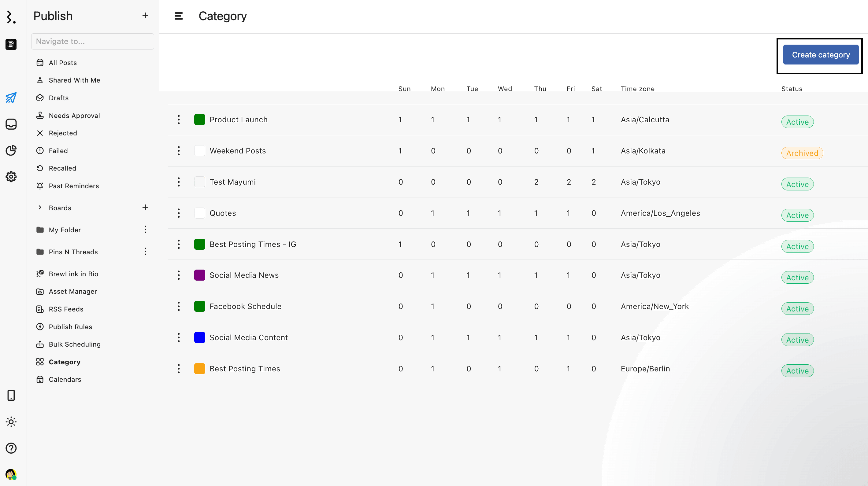Open three-dot menu for Product Launch row
The image size is (868, 486).
click(179, 120)
